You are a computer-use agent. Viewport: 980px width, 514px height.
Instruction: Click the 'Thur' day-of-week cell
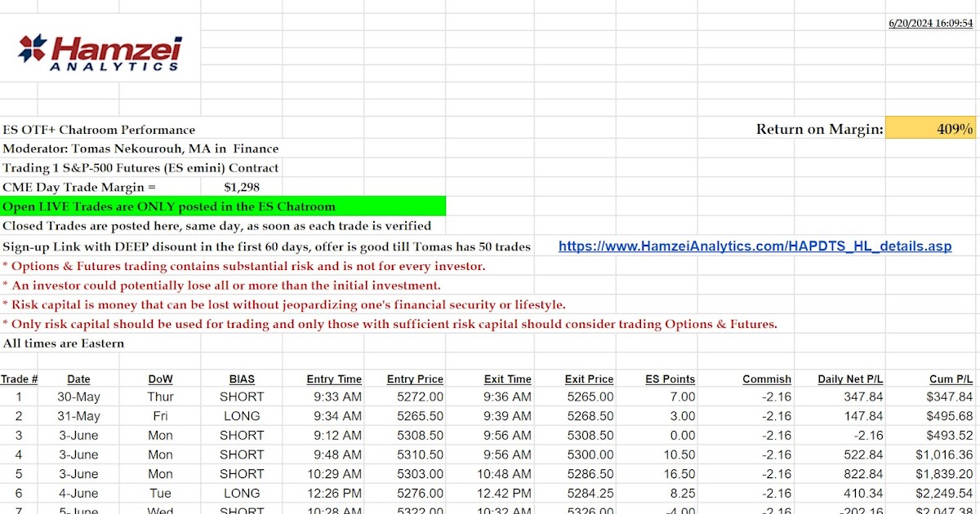click(161, 397)
